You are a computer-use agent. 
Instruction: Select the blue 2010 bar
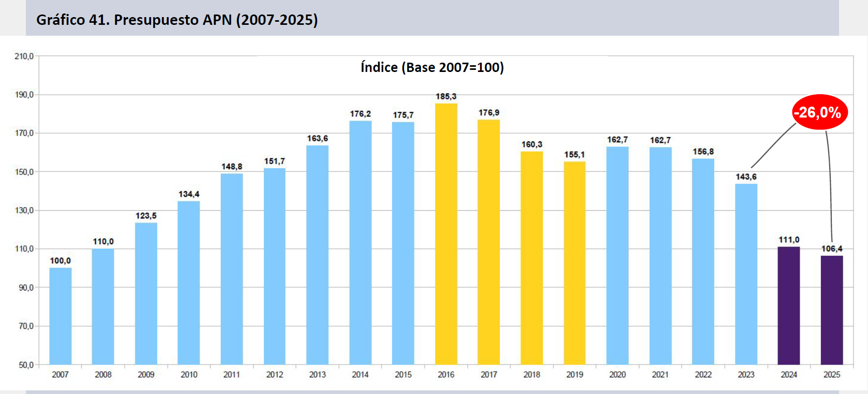click(x=189, y=283)
